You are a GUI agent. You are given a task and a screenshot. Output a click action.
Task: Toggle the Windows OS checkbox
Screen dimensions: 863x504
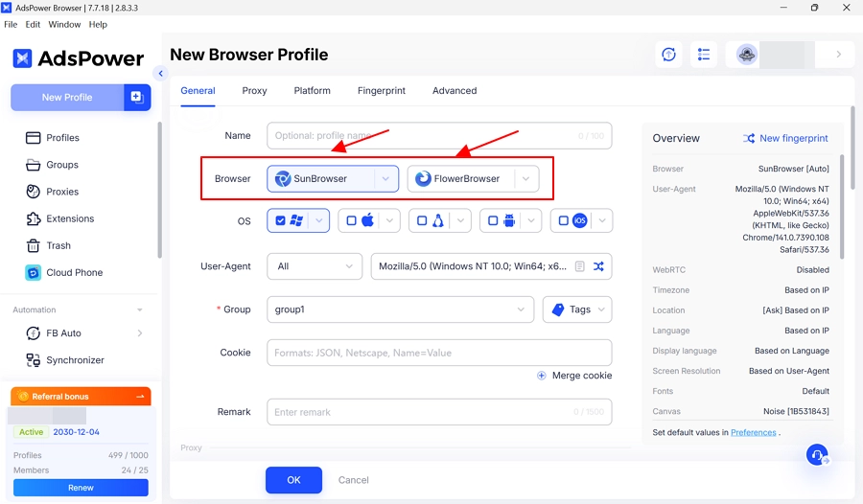point(280,220)
